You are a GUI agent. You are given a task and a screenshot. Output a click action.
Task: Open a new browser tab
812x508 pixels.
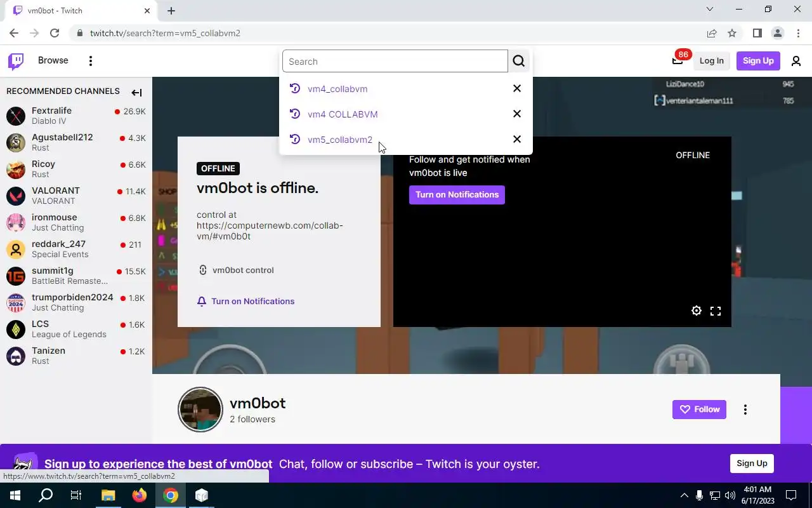171,10
